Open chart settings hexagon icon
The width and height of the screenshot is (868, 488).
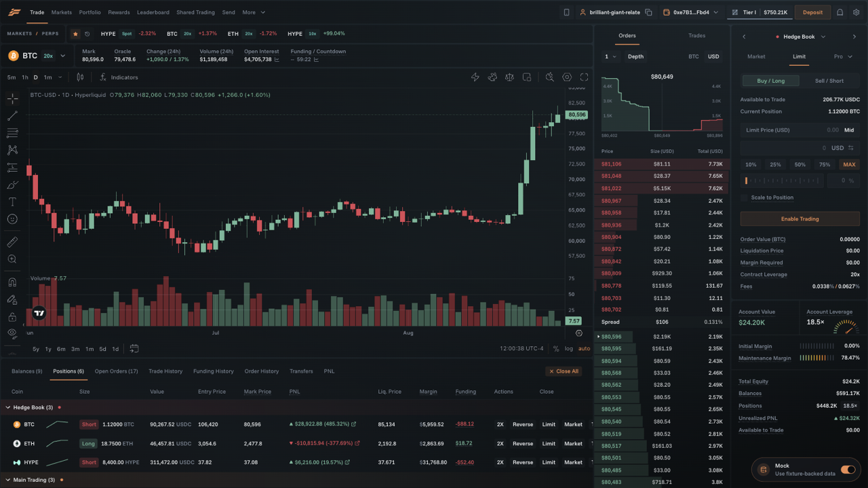(567, 77)
